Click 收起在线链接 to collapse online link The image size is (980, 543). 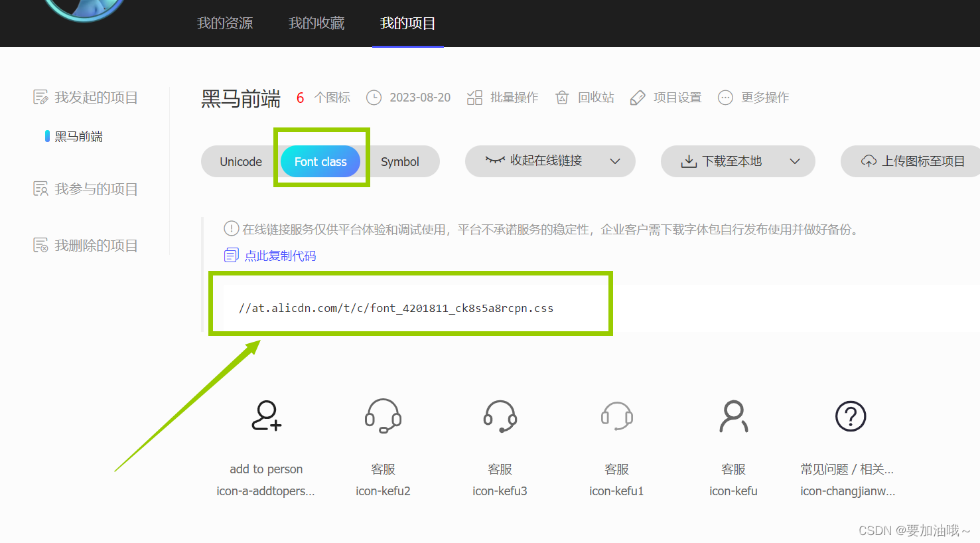[x=546, y=161]
